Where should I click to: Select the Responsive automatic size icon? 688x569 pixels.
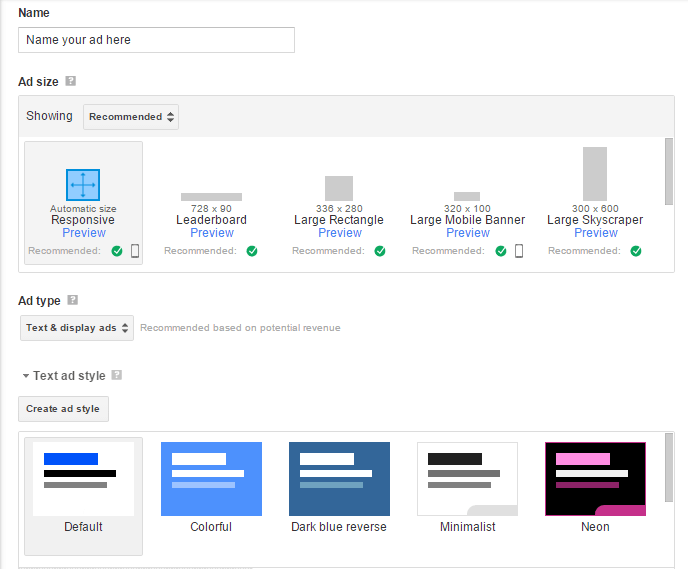pyautogui.click(x=83, y=185)
